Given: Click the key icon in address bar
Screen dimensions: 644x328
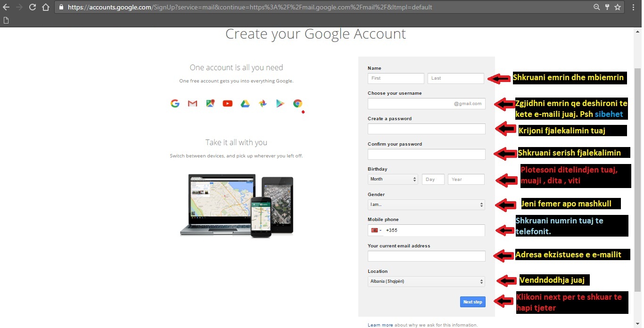Looking at the screenshot, I should coord(607,7).
